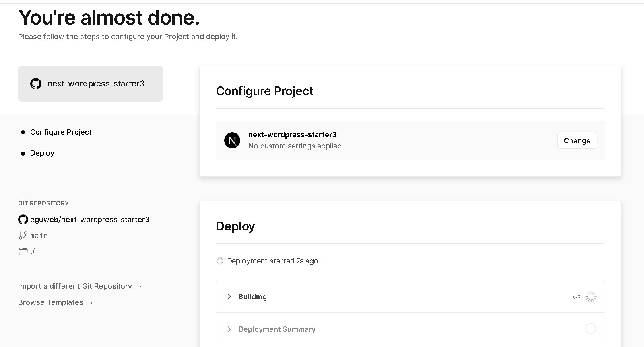Screen dimensions: 644x347
Task: Click the GitHub icon beside eguweb repository
Action: coord(23,219)
